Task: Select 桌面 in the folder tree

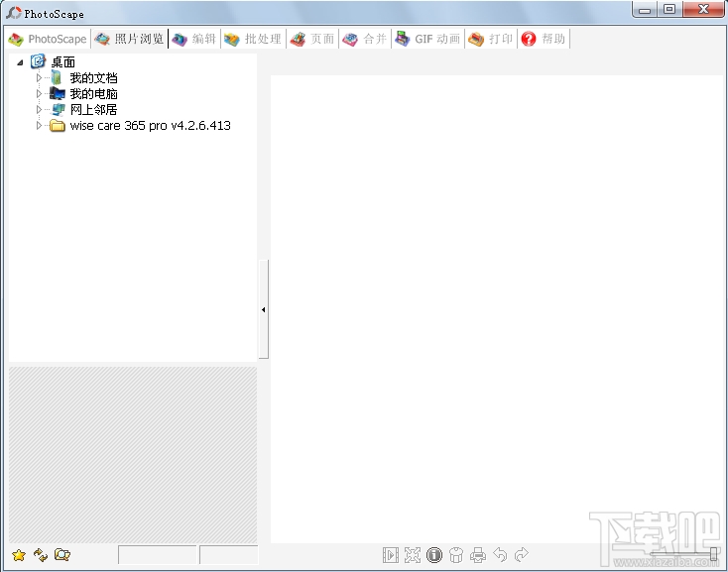Action: pyautogui.click(x=63, y=62)
